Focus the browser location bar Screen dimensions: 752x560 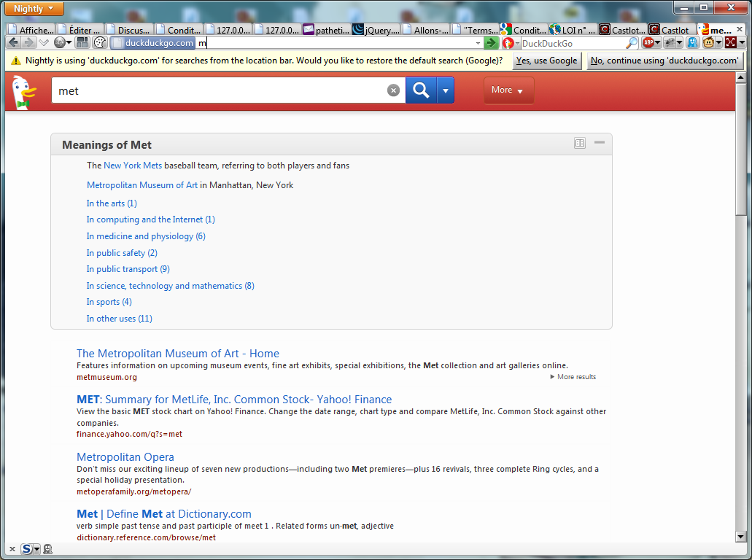336,43
